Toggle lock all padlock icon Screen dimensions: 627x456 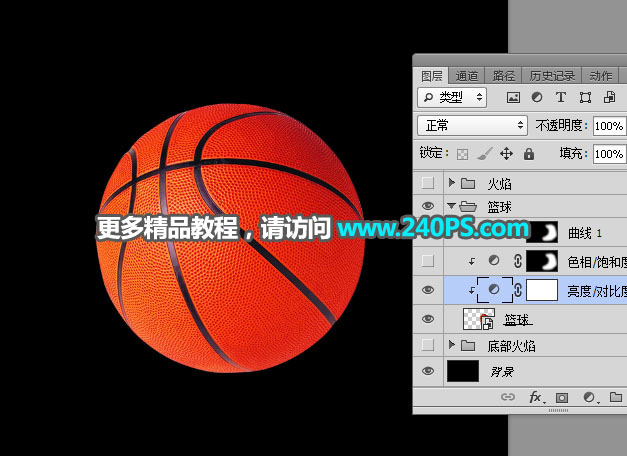[529, 154]
